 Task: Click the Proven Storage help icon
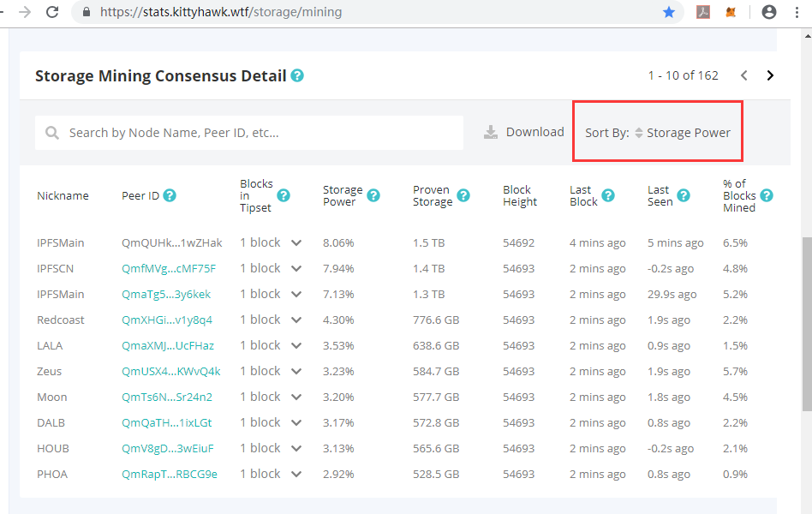(x=463, y=195)
